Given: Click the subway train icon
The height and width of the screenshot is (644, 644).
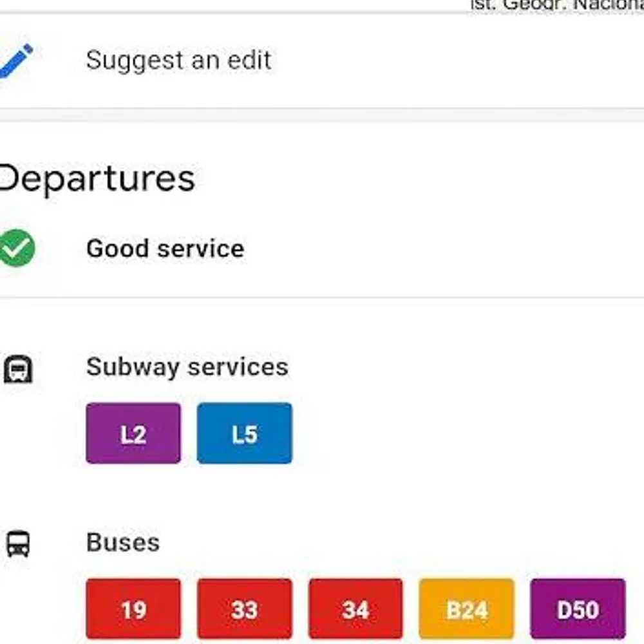Looking at the screenshot, I should click(x=18, y=369).
